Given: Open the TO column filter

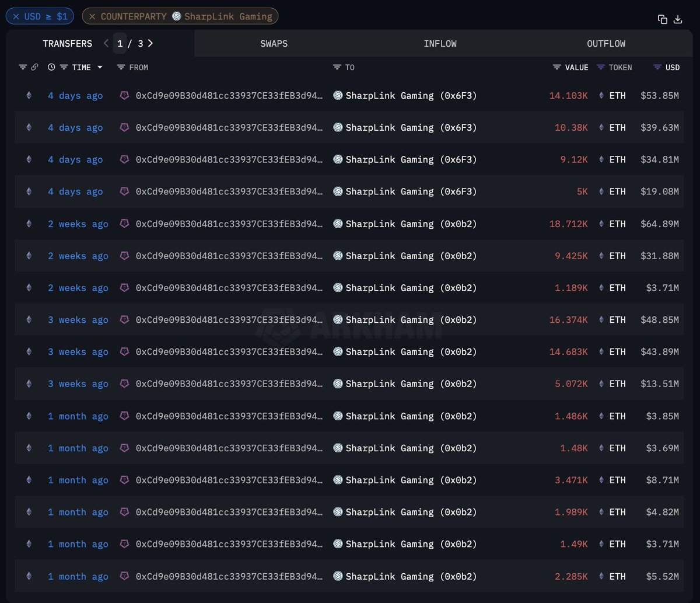Looking at the screenshot, I should point(337,67).
